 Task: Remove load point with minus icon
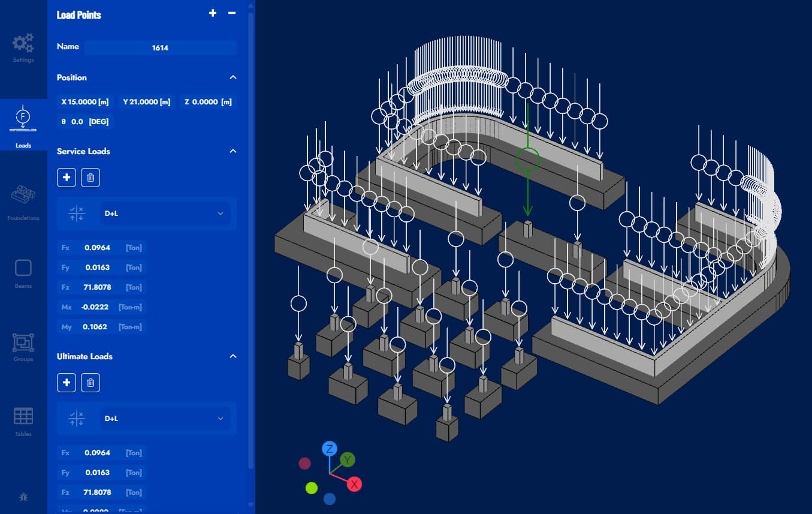pos(232,13)
